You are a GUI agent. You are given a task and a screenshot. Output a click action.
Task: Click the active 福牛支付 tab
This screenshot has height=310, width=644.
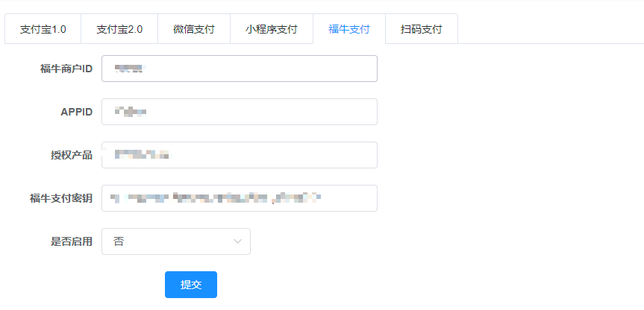(349, 30)
